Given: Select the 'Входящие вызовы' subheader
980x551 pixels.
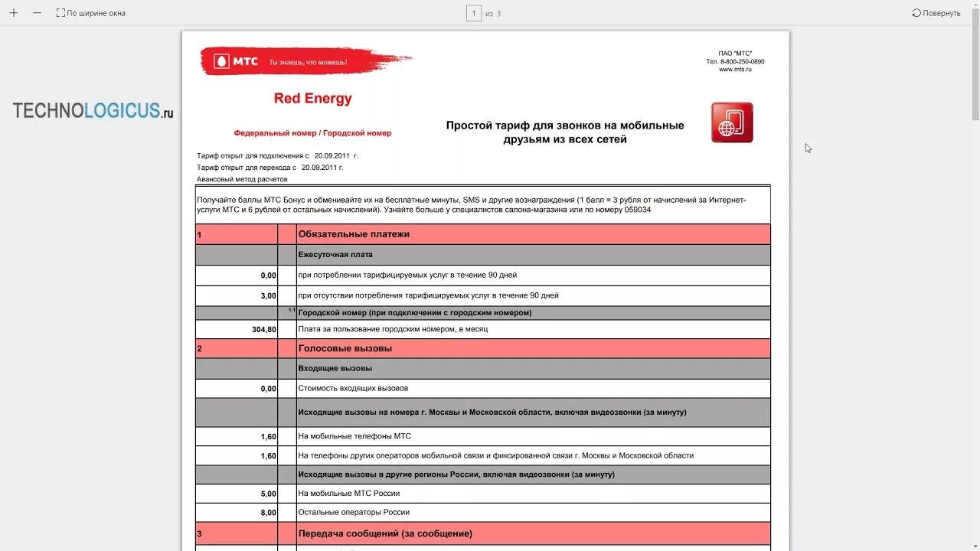Looking at the screenshot, I should [335, 368].
